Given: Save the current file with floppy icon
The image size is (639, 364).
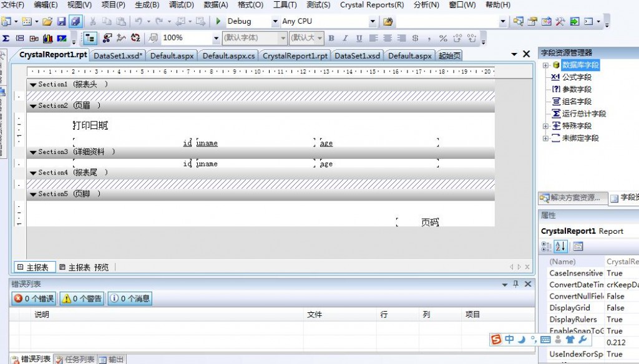Looking at the screenshot, I should pos(62,21).
